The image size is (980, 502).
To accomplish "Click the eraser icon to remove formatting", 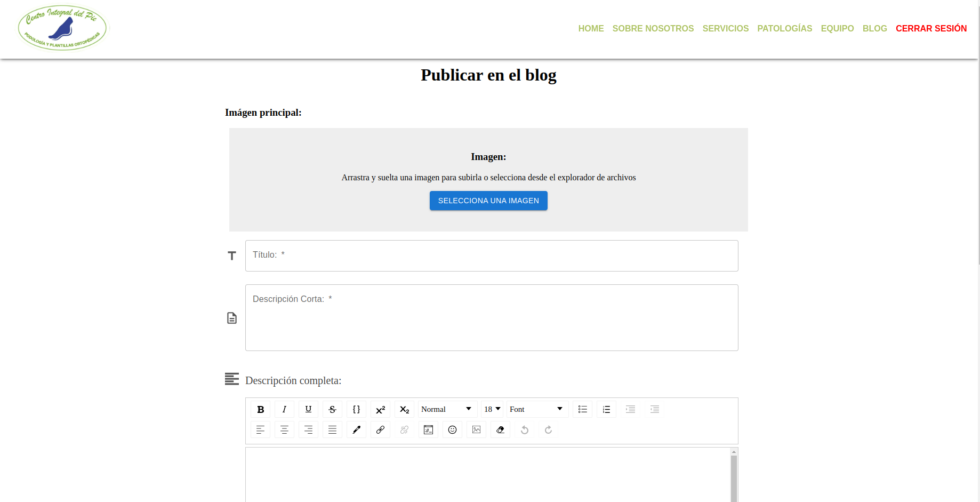I will pyautogui.click(x=500, y=429).
